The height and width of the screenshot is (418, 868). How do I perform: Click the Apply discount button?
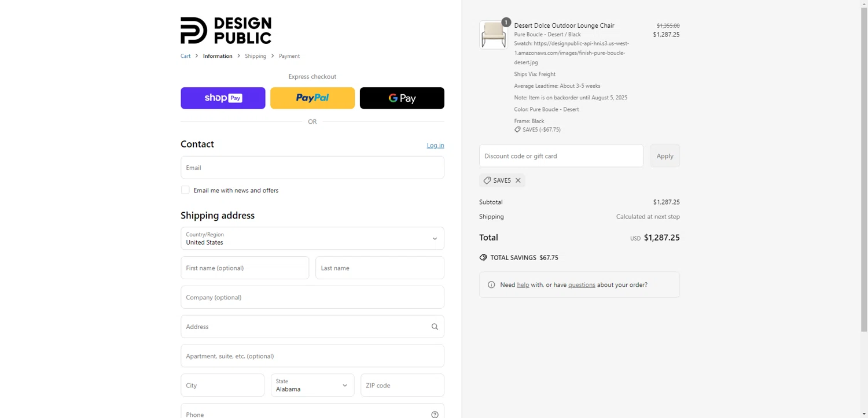click(665, 156)
